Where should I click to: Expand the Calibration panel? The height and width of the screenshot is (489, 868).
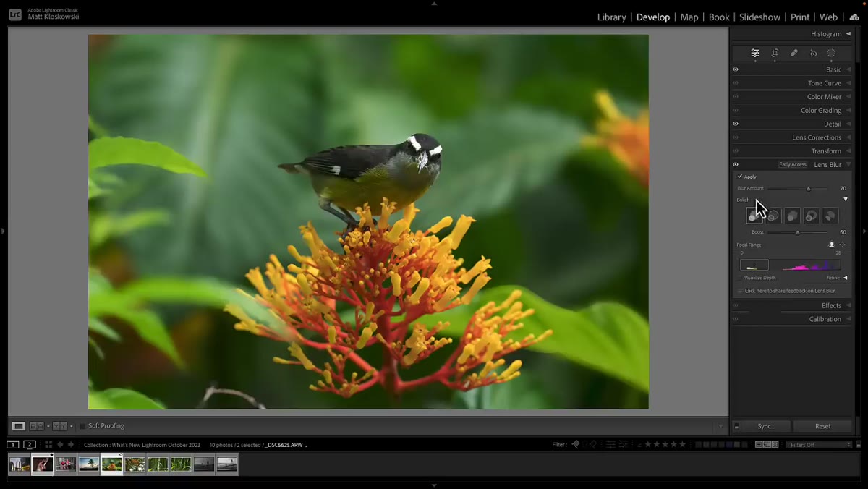848,319
